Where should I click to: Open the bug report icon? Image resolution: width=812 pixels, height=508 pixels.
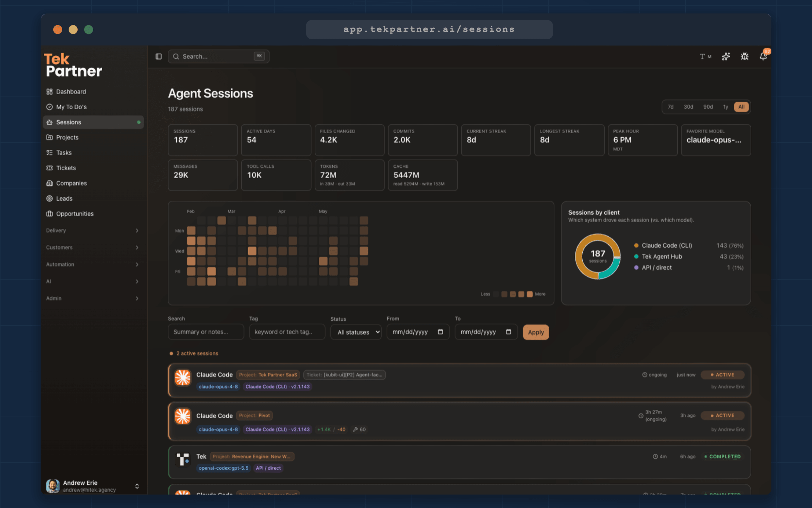pos(745,56)
